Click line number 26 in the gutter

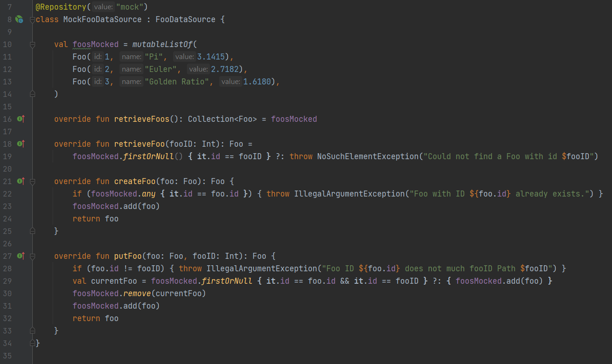7,244
